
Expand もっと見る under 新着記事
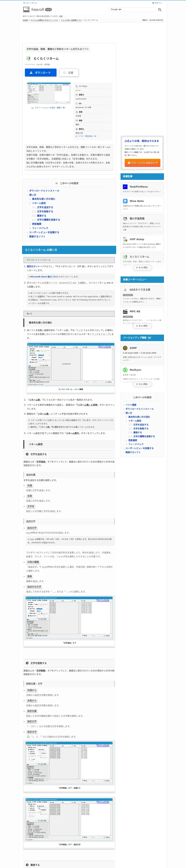click(x=142, y=267)
